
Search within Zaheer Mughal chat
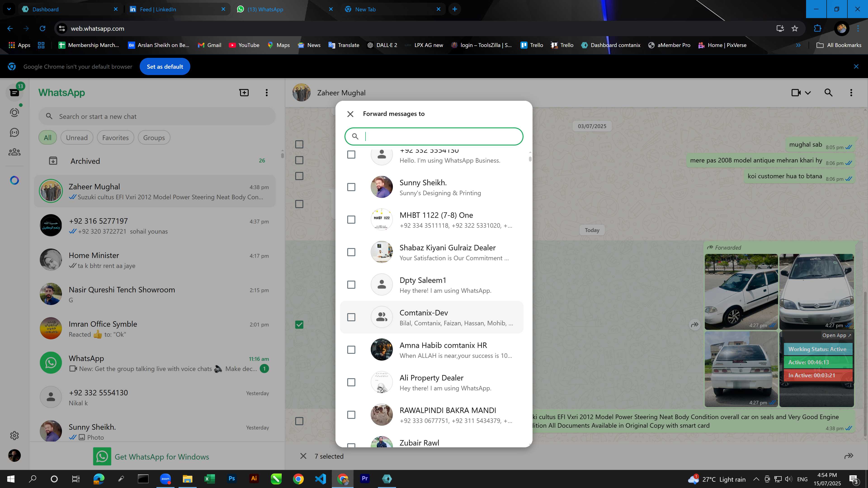tap(828, 93)
